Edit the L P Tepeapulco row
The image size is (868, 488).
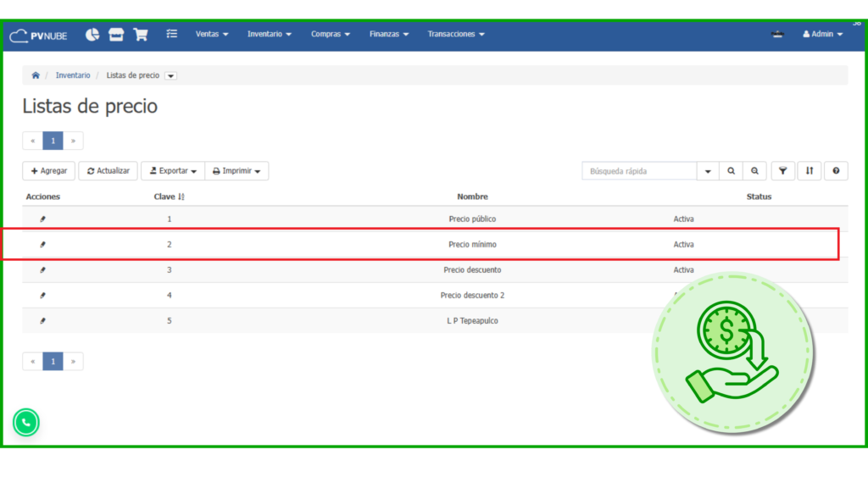tap(43, 321)
